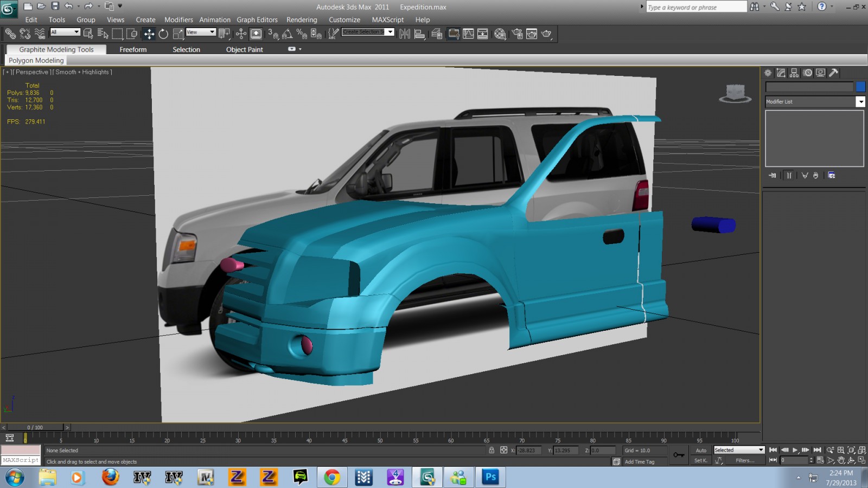
Task: Click the Render Production teapot icon
Action: point(546,34)
